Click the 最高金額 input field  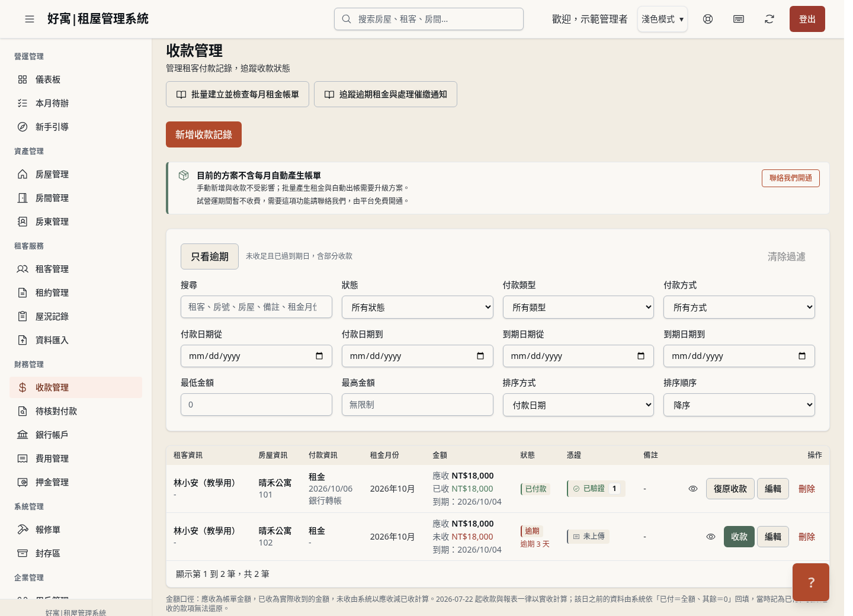click(418, 405)
